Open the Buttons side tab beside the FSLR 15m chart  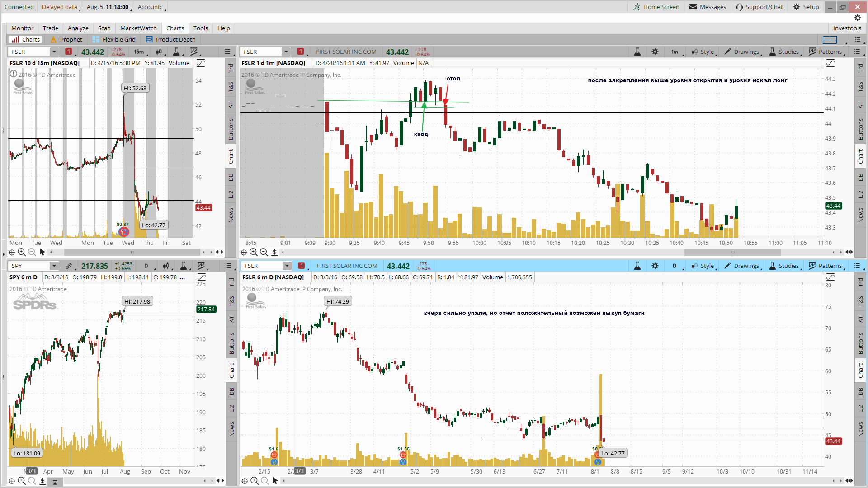coord(231,129)
